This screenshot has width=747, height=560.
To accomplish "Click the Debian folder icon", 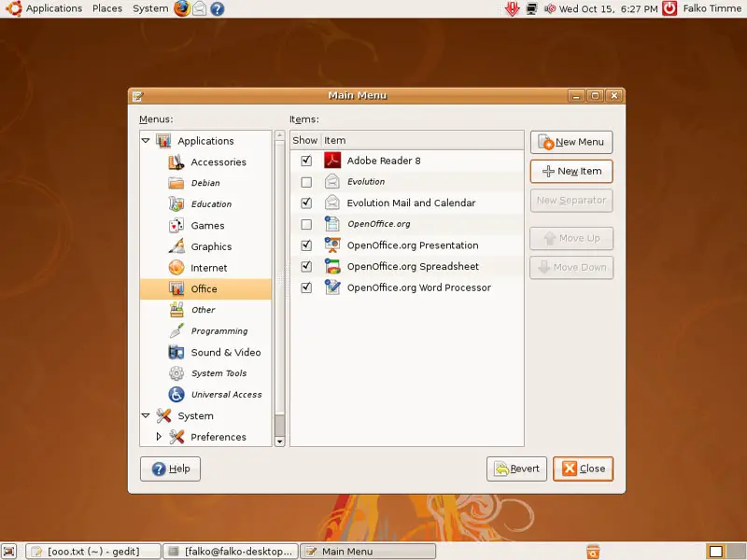I will pos(176,183).
